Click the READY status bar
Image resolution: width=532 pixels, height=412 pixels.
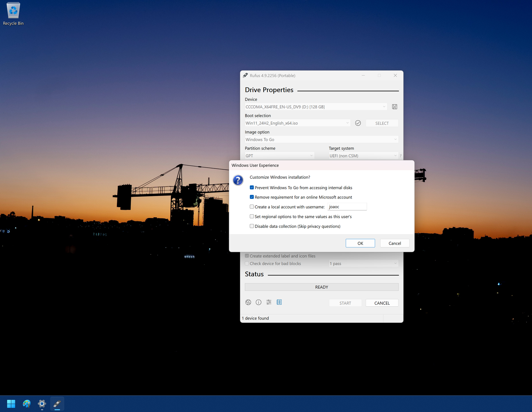321,287
